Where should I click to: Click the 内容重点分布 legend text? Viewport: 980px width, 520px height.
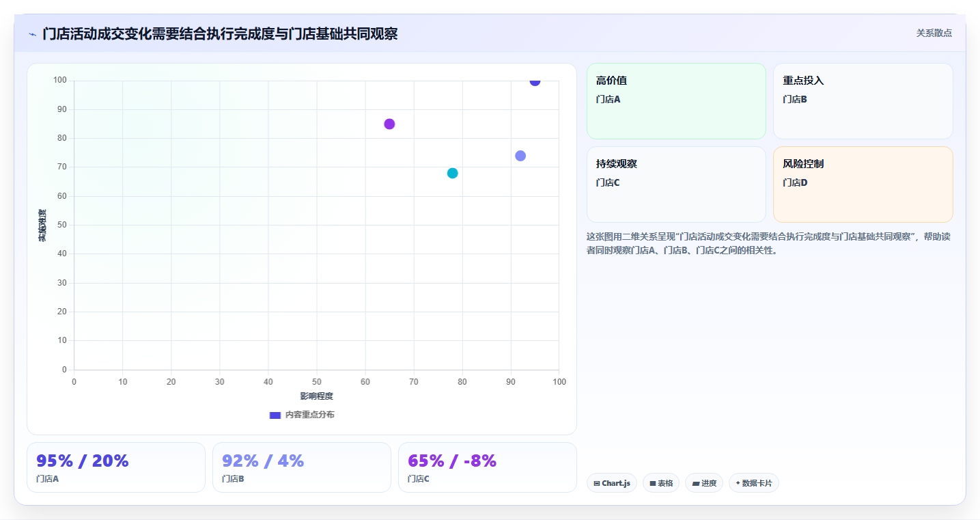click(x=310, y=415)
